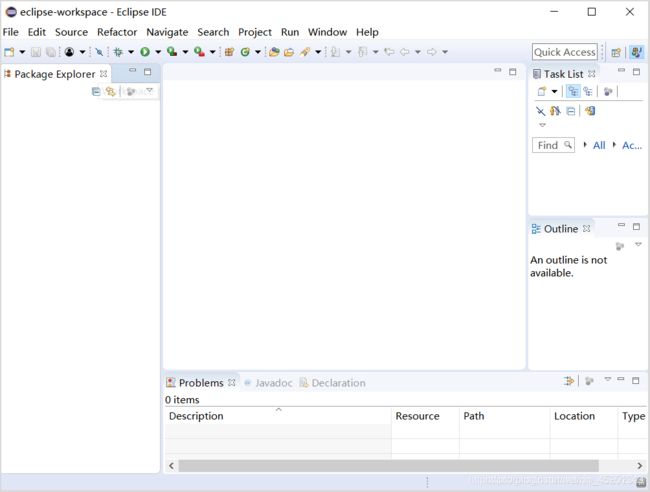The width and height of the screenshot is (650, 492).
Task: Click the External Tools run icon
Action: 199,52
